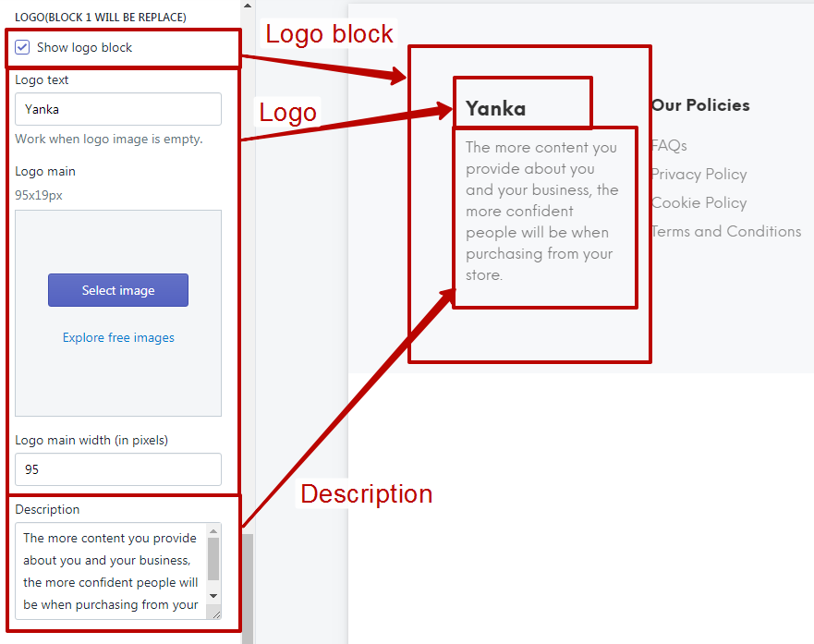
Task: Open the Explore free images link
Action: pos(117,337)
